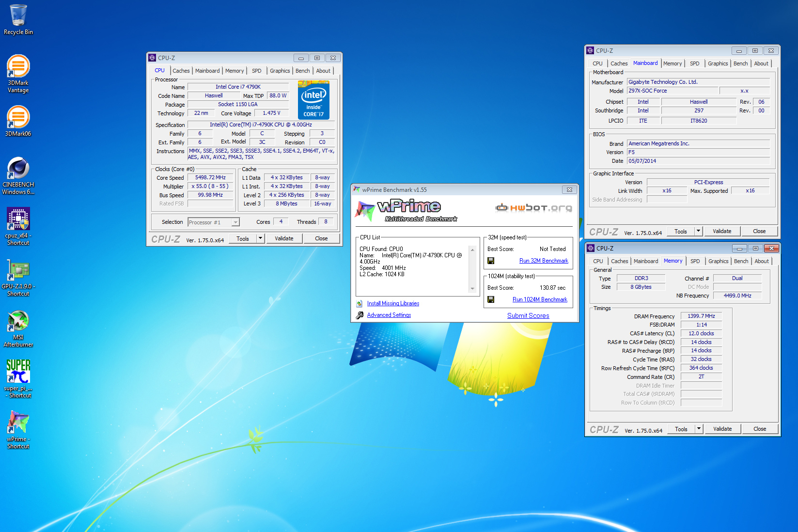Run 32M Benchmark link
The image size is (798, 532).
click(544, 261)
